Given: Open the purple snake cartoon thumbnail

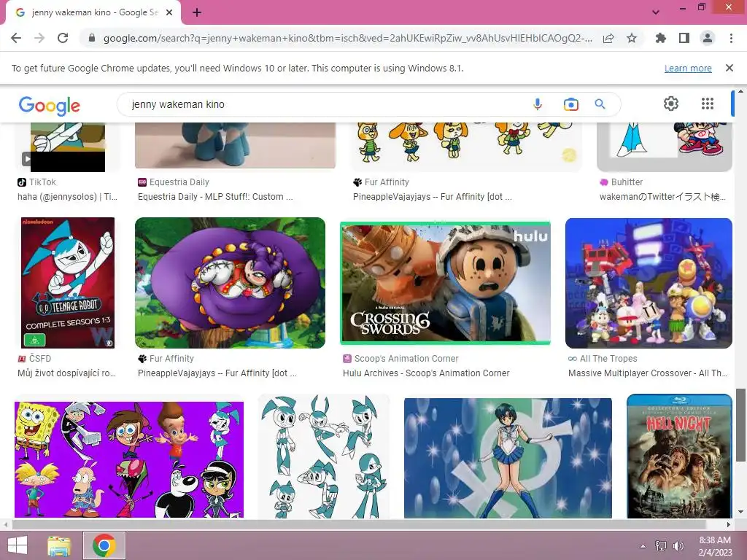Looking at the screenshot, I should coord(230,283).
